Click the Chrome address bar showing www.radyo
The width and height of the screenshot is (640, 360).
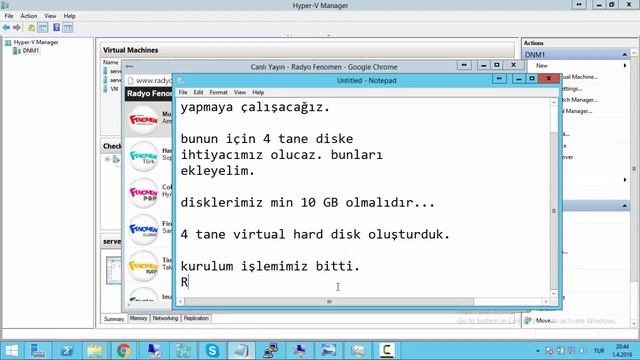coord(150,80)
